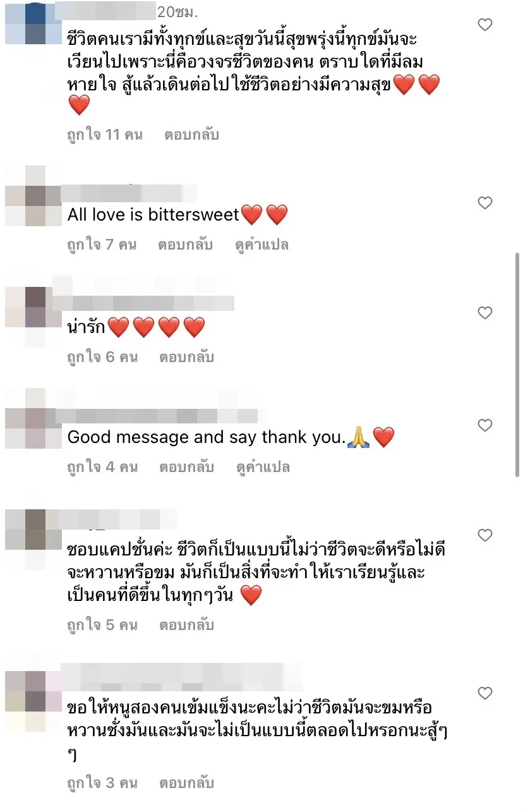Like the comment starting 'ขอให้หนูสองคนเข้มแข็ง'
Viewport: 523px width, 812px height.
[x=484, y=694]
